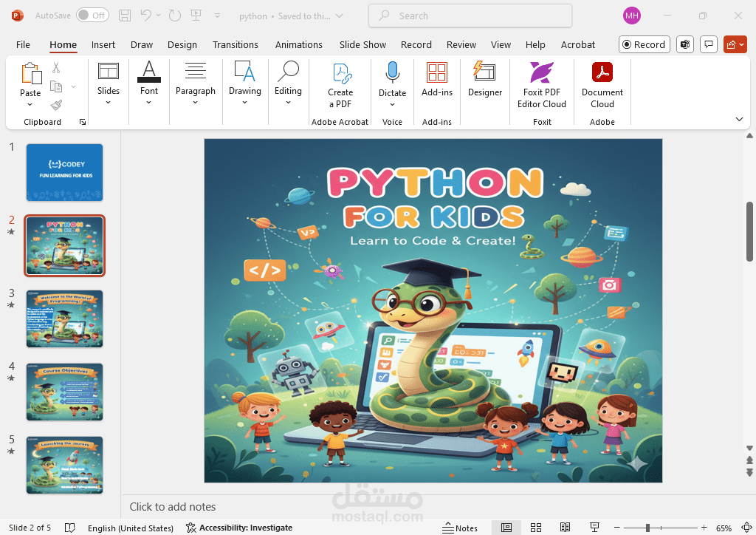756x535 pixels.
Task: Select slide 4 Course Objectives thumbnail
Action: point(65,392)
